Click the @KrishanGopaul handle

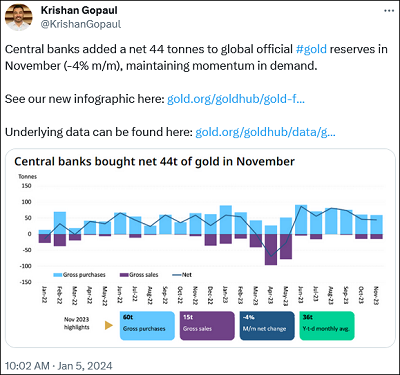(81, 24)
